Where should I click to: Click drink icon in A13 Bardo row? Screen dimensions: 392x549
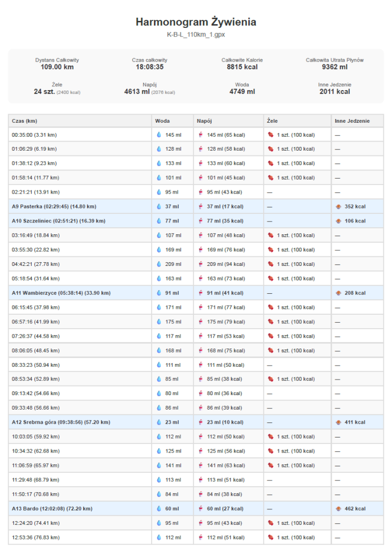click(x=201, y=508)
